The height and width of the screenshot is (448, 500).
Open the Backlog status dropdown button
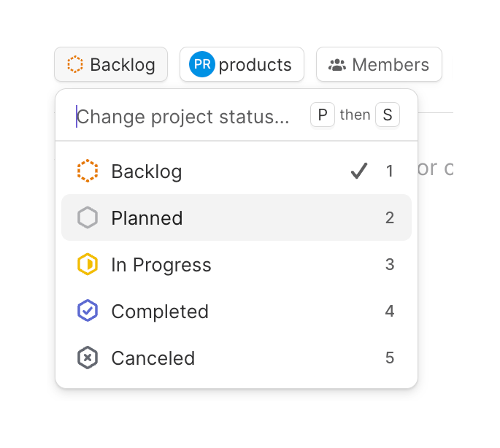click(111, 65)
